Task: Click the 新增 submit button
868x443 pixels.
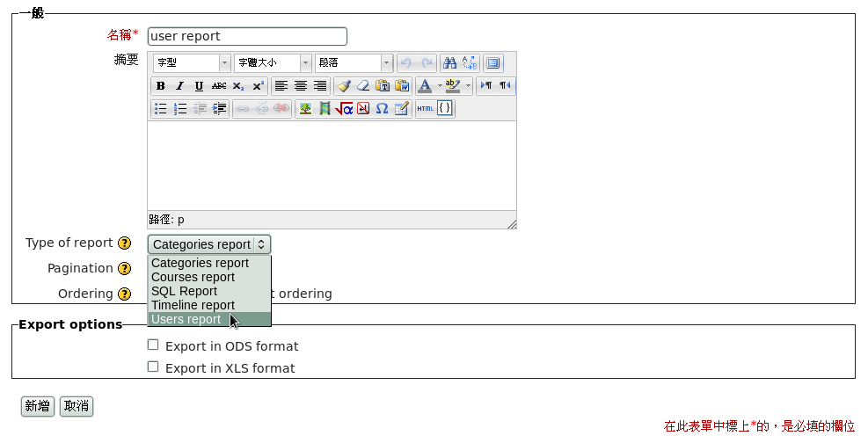Action: pyautogui.click(x=37, y=406)
